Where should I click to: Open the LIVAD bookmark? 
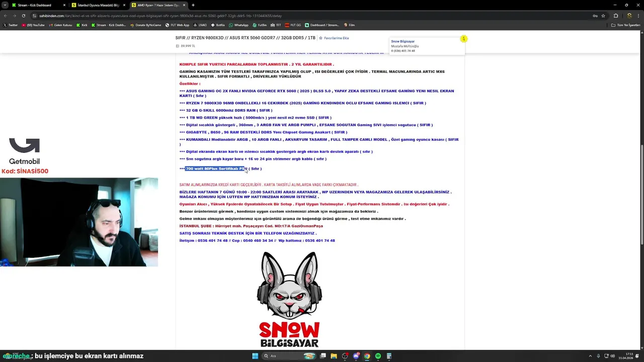coord(200,25)
